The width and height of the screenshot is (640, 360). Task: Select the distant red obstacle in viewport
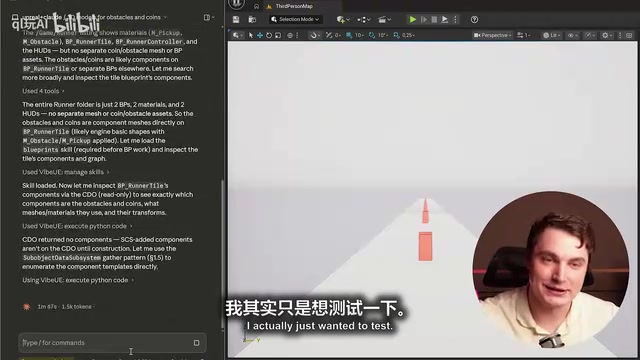coord(425,211)
